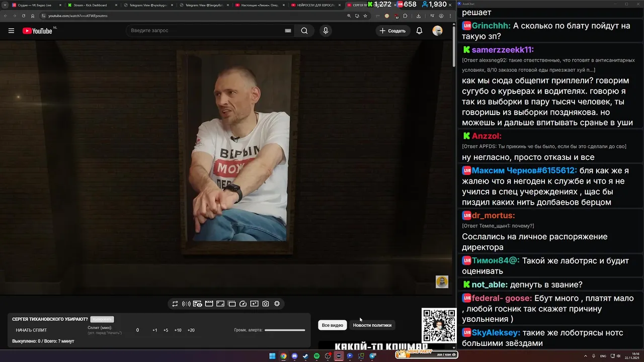Click the zoom magnifier icon in address bar

tap(349, 16)
